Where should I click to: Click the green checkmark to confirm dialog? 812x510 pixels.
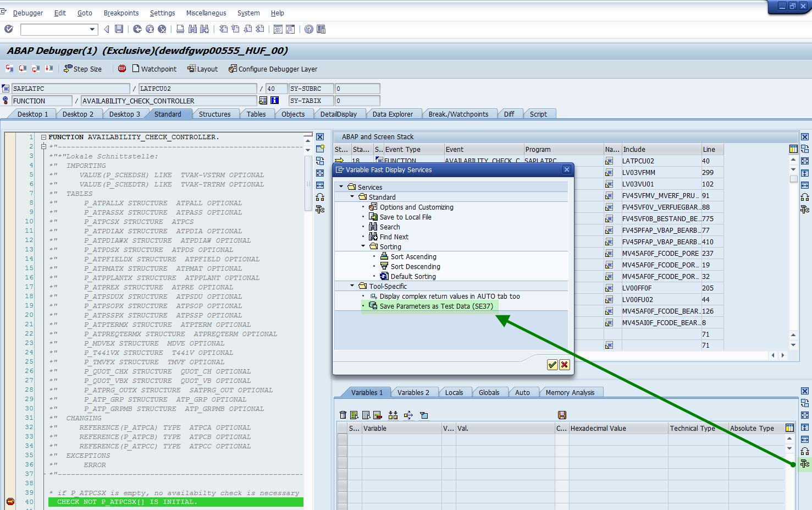(553, 365)
